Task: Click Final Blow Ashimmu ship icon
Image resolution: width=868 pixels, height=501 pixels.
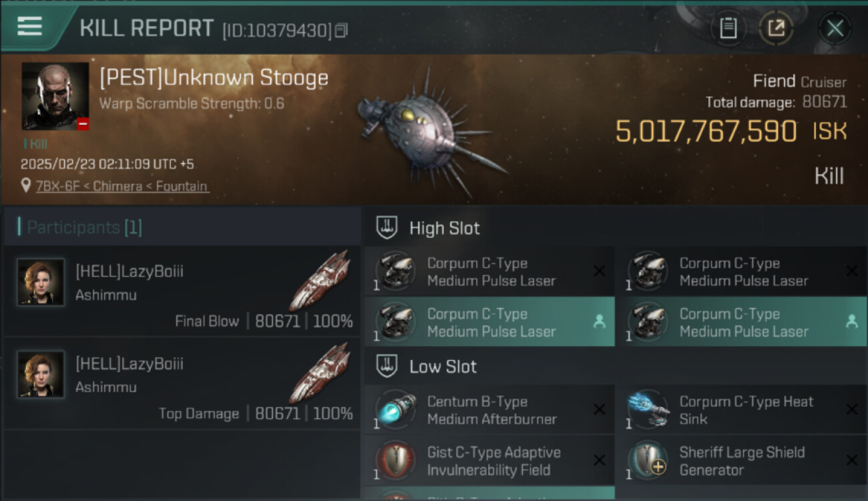Action: tap(321, 281)
